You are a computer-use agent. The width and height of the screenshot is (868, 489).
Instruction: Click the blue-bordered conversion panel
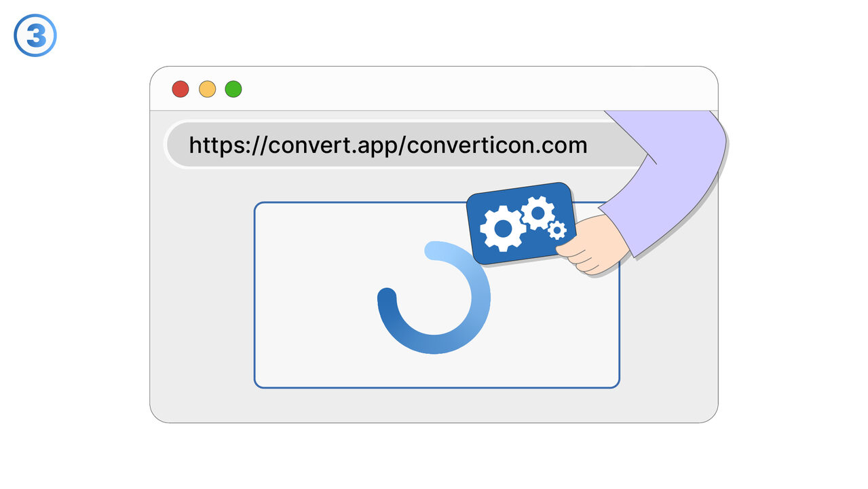[x=436, y=295]
